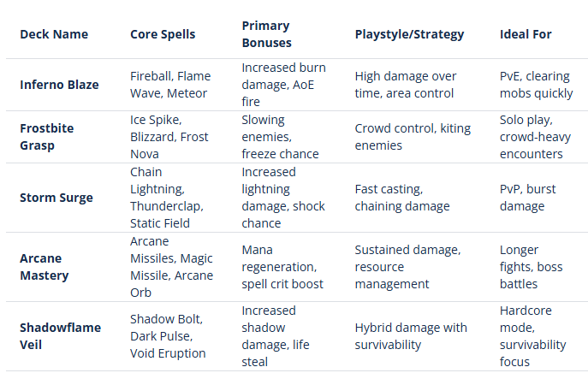The height and width of the screenshot is (373, 588).
Task: Click the Increased shadow damage, life steal cell
Action: coord(276,336)
